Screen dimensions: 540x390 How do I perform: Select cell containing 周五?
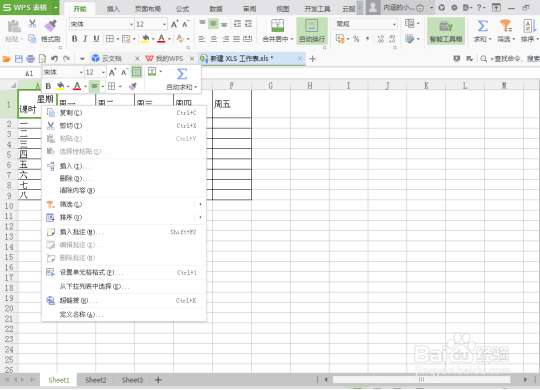click(x=232, y=104)
